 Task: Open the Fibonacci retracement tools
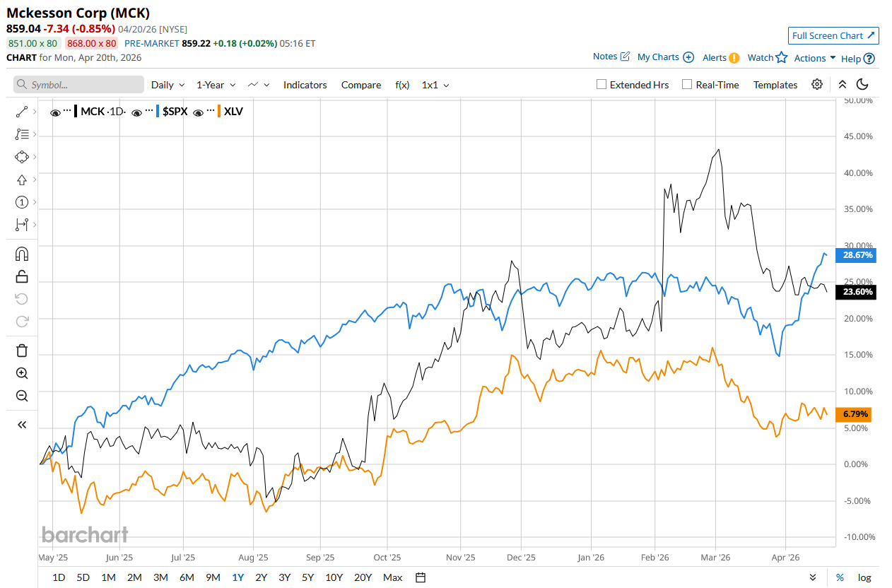(21, 134)
